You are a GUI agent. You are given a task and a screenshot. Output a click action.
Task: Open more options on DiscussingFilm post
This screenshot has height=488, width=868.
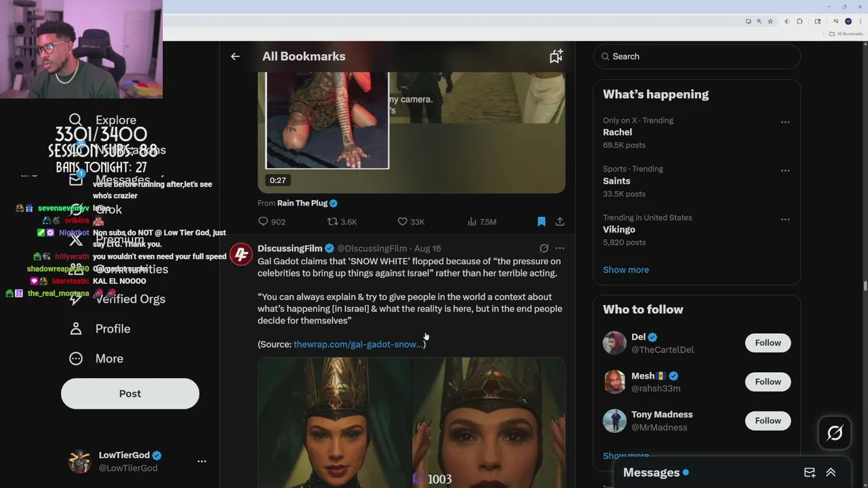tap(559, 248)
